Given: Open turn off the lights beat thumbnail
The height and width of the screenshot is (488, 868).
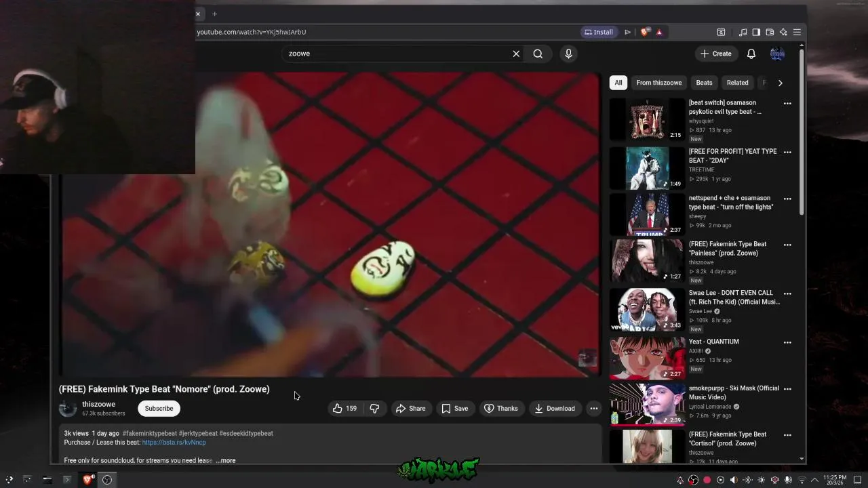Looking at the screenshot, I should coord(648,214).
